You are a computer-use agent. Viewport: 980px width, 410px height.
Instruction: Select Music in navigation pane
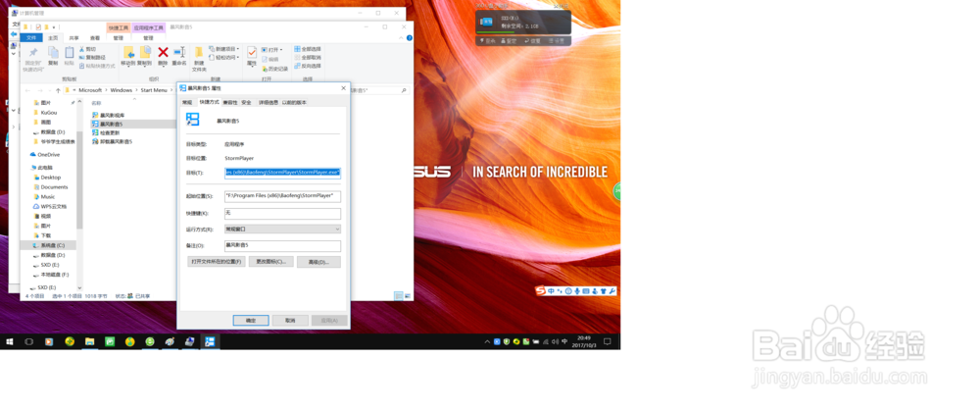coord(44,196)
